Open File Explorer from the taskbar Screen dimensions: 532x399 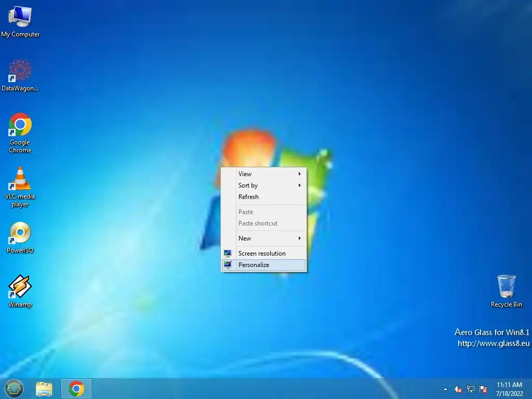[x=44, y=389]
